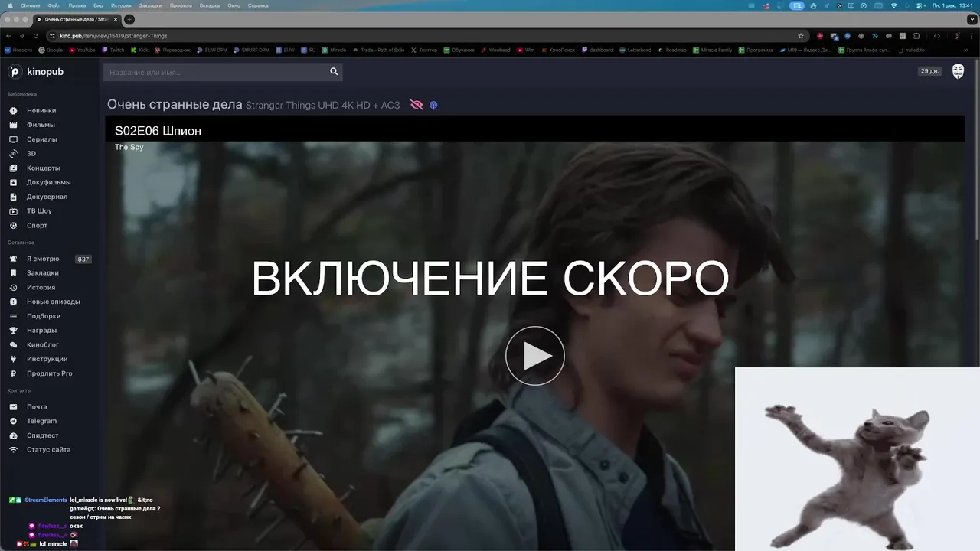Open Закладки in the sidebar
The image size is (980, 551).
(43, 272)
